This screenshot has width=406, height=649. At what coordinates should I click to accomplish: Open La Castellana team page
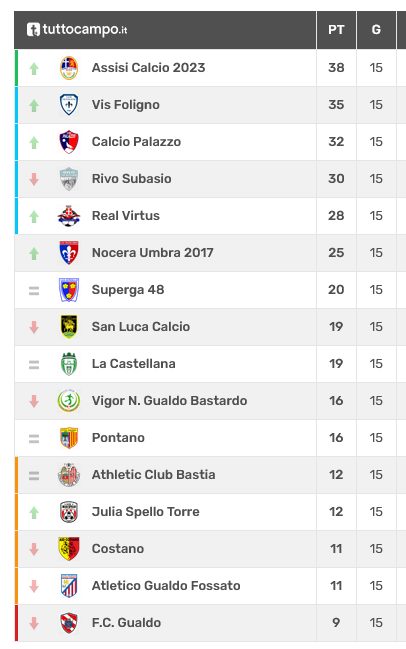[134, 364]
